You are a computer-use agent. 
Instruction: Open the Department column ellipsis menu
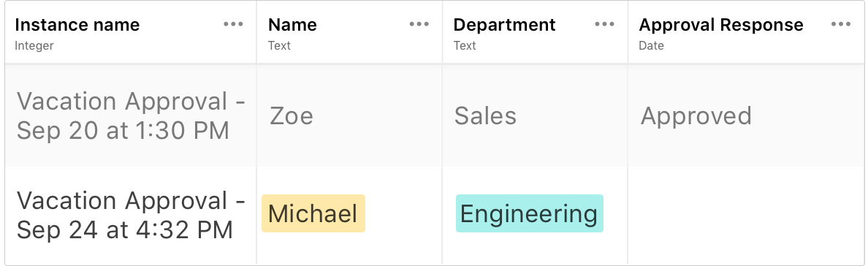pos(604,24)
